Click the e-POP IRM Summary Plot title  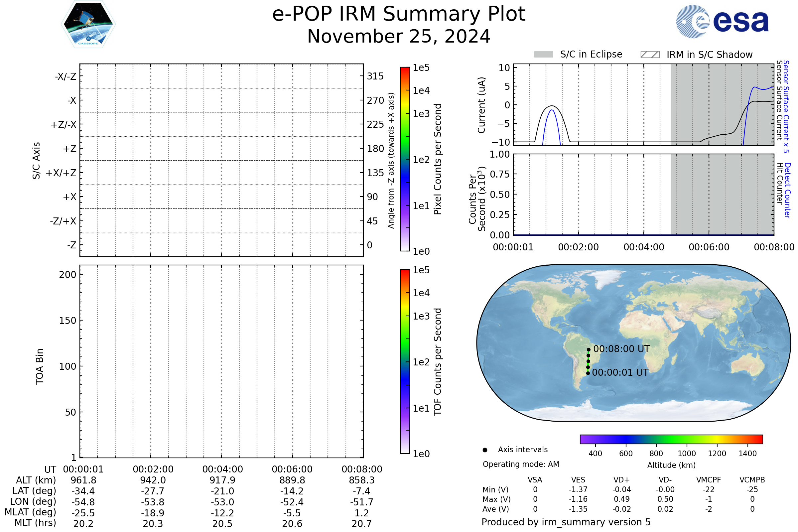pos(399,14)
